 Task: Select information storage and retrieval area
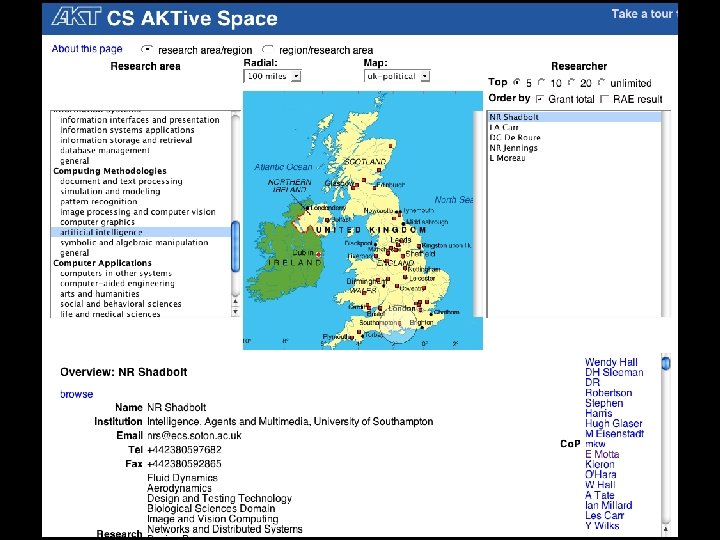[126, 140]
